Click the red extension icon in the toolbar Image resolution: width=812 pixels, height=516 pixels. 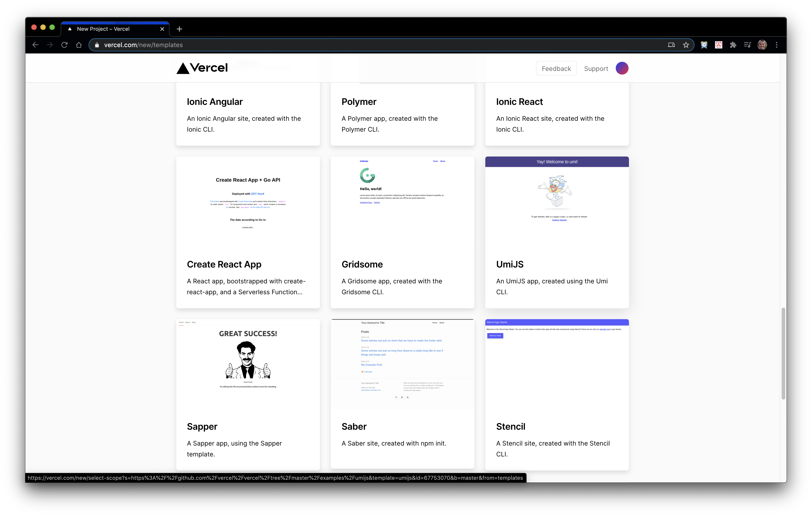pos(719,45)
